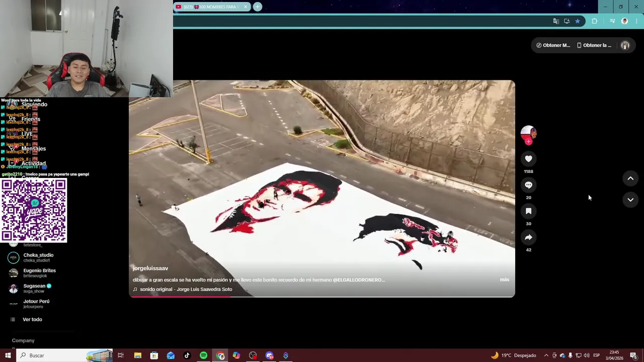This screenshot has width=644, height=362.
Task: Open File Explorer from taskbar
Action: pyautogui.click(x=137, y=355)
